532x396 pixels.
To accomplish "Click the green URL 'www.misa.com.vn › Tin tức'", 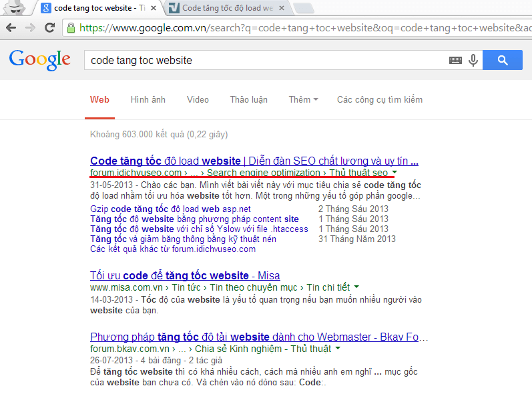I will 220,287.
